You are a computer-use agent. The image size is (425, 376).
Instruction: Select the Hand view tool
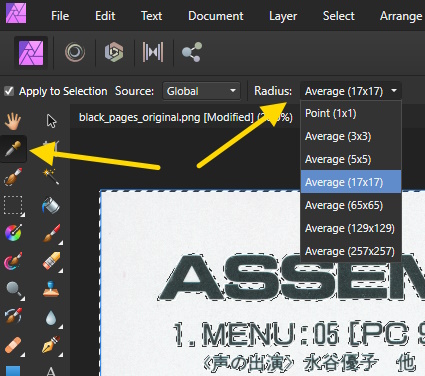click(x=13, y=121)
